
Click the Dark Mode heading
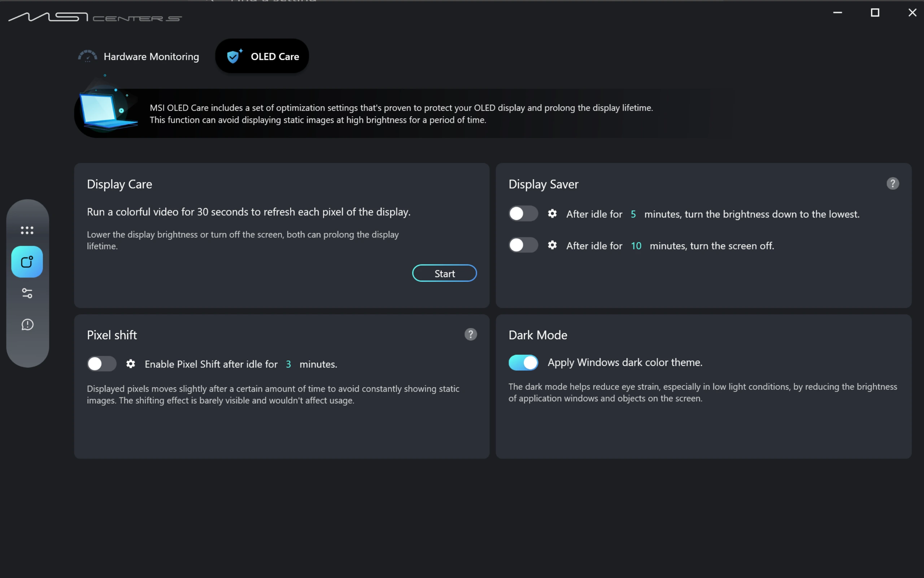537,335
